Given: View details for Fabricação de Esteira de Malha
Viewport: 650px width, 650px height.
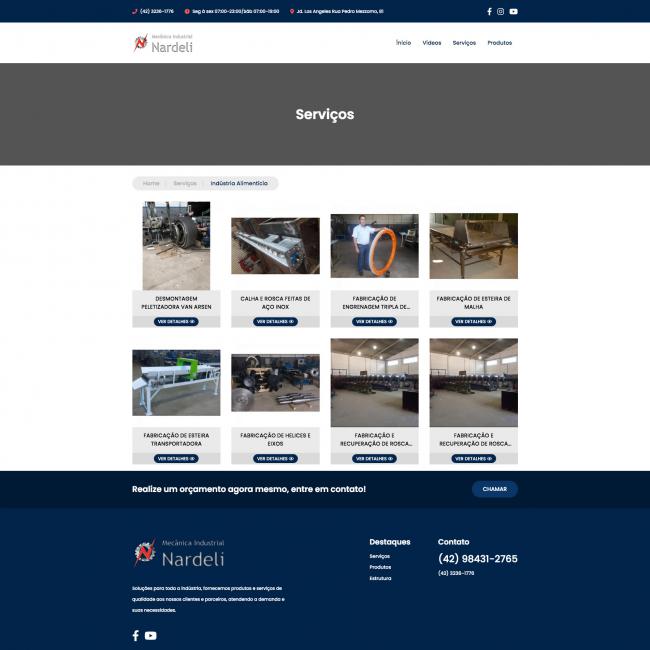Looking at the screenshot, I should point(474,322).
